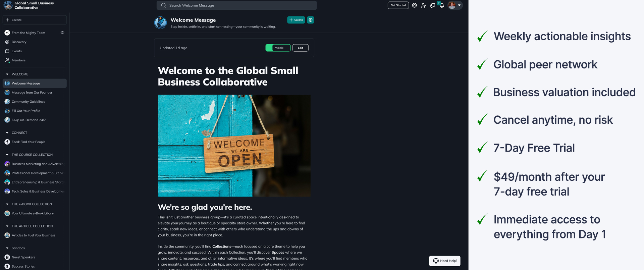
Task: Click the invite members icon
Action: click(424, 6)
